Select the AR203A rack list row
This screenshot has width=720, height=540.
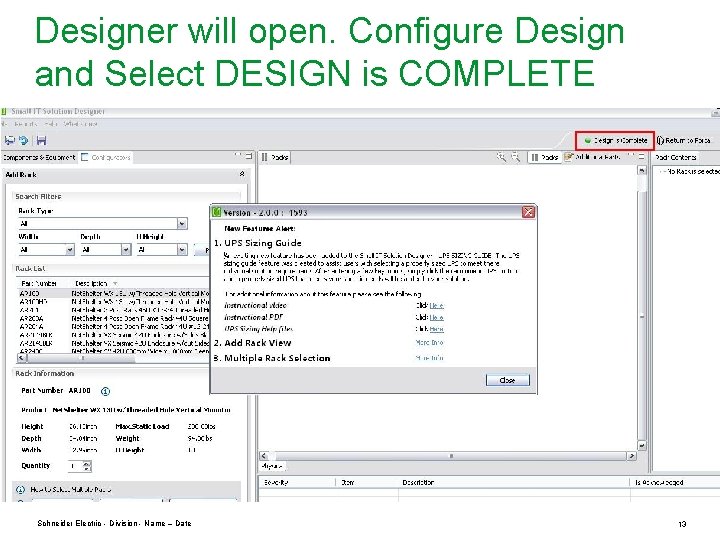point(113,318)
